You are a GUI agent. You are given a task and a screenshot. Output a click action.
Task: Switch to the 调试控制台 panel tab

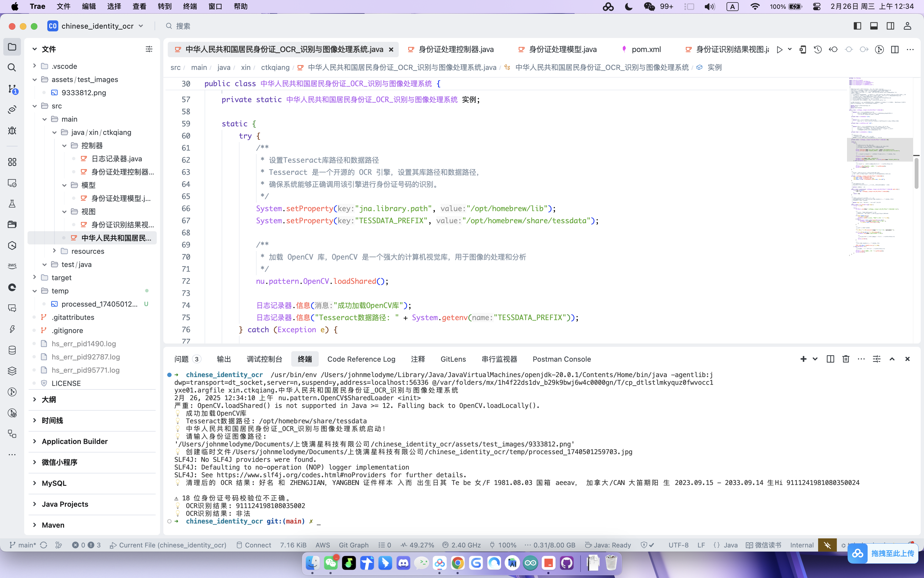pos(264,359)
